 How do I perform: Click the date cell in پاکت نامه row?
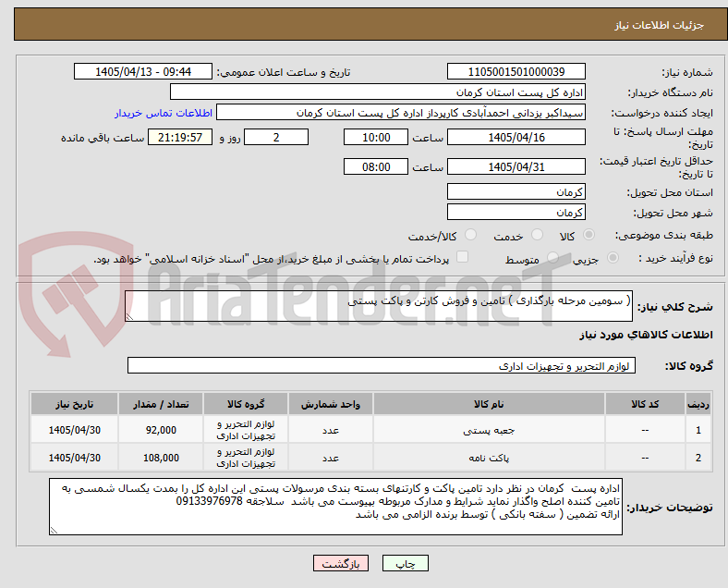tap(74, 458)
